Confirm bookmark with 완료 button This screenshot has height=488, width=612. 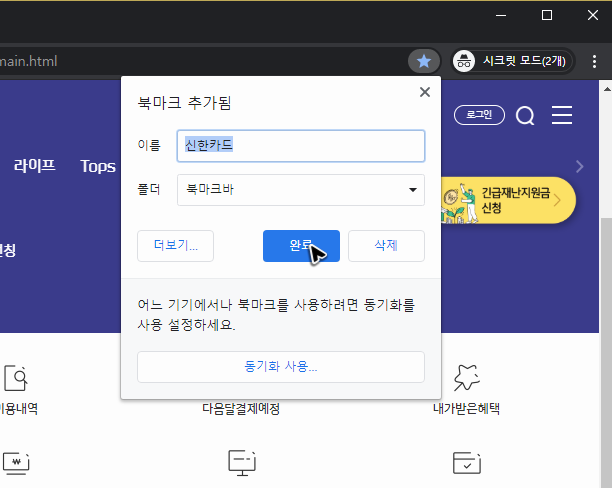(x=301, y=246)
